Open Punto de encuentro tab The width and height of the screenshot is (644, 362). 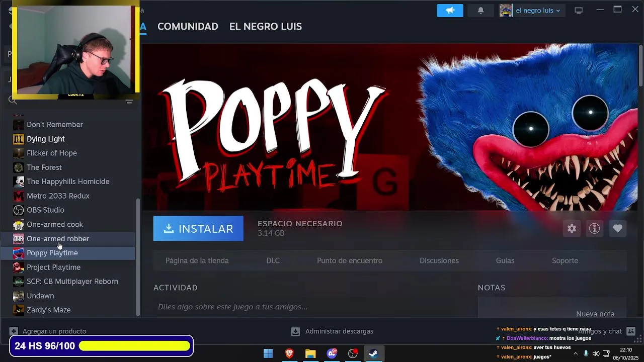click(350, 260)
